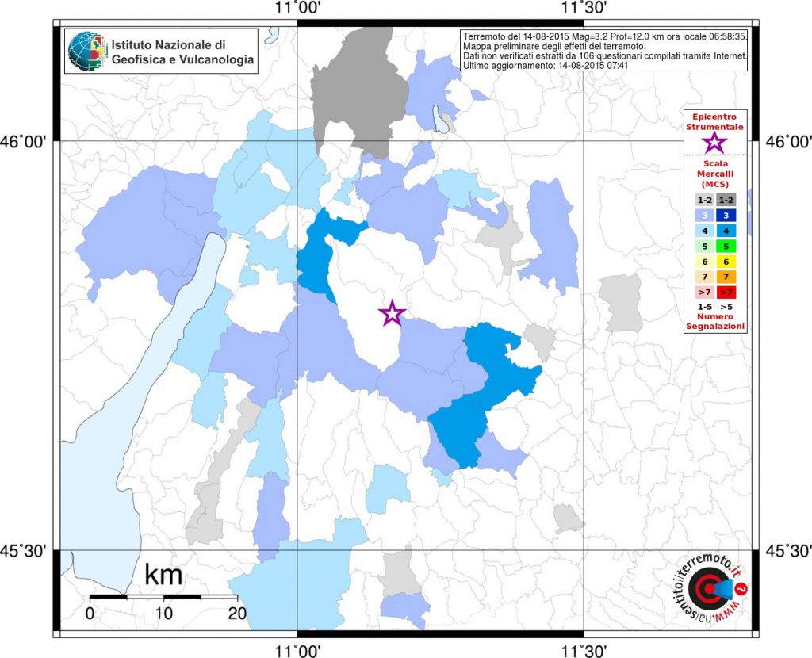The image size is (812, 658).
Task: Click the large dark gray region at top
Action: click(x=360, y=92)
